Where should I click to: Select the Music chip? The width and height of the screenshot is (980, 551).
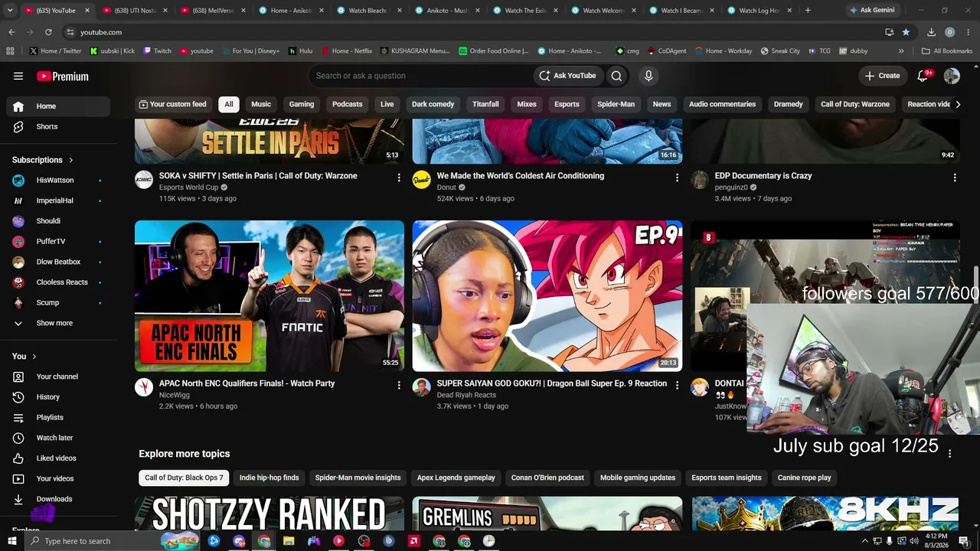[x=261, y=104]
